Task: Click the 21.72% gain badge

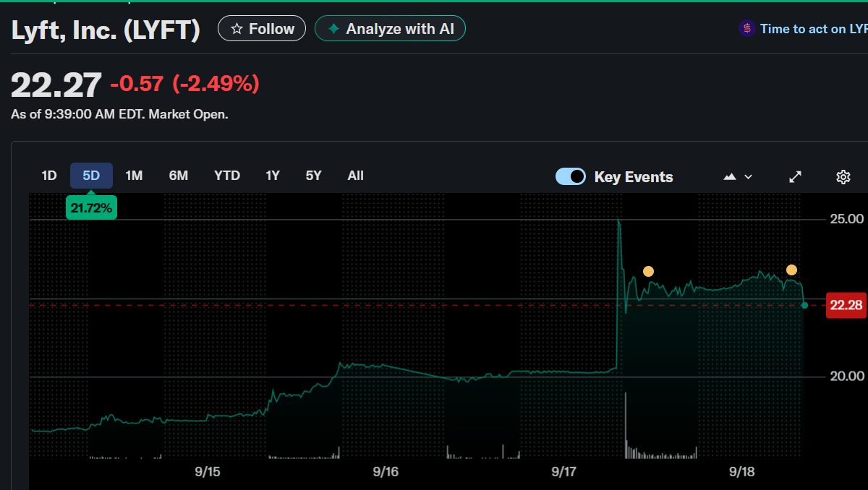Action: [x=91, y=208]
